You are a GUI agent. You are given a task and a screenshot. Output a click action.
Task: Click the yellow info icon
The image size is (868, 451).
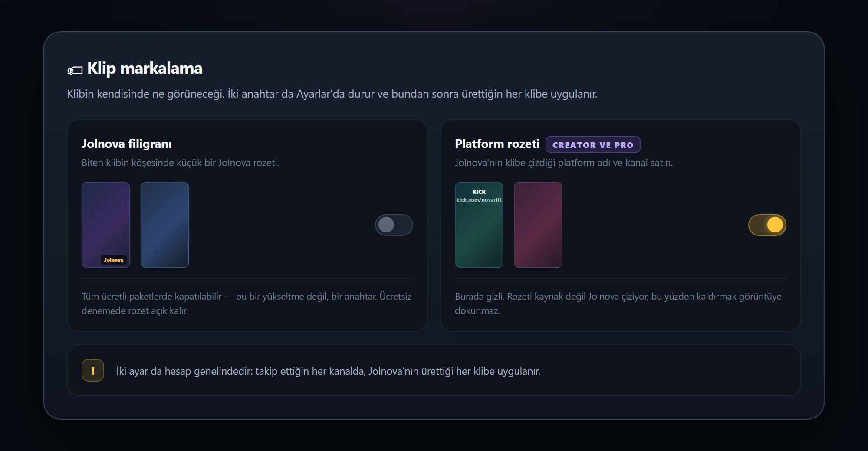click(93, 370)
